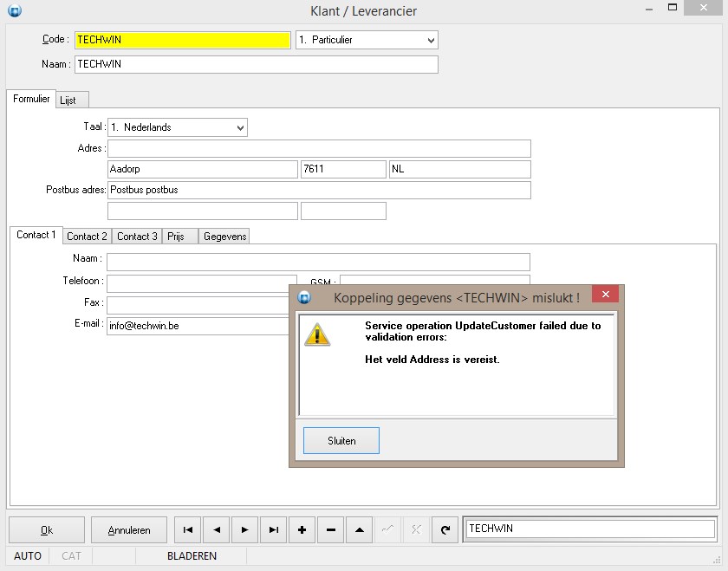728x571 pixels.
Task: Click the BLADEREN status bar entry
Action: pyautogui.click(x=192, y=556)
